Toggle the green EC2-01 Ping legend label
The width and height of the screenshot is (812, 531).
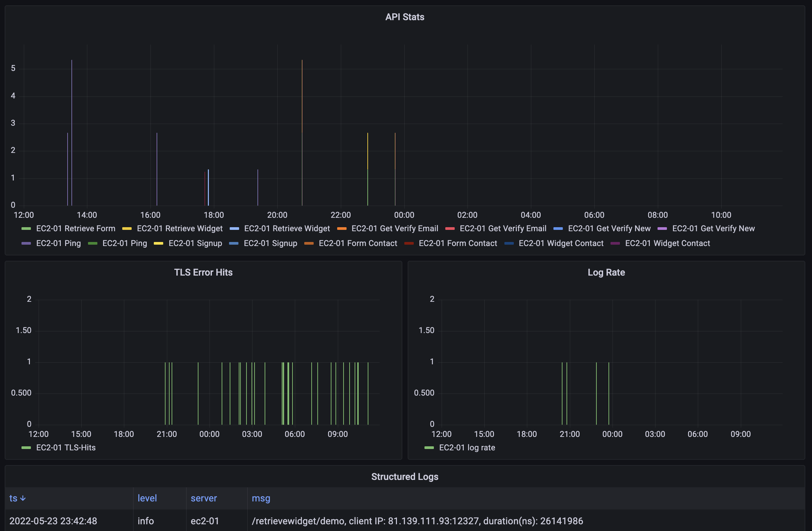coord(125,243)
